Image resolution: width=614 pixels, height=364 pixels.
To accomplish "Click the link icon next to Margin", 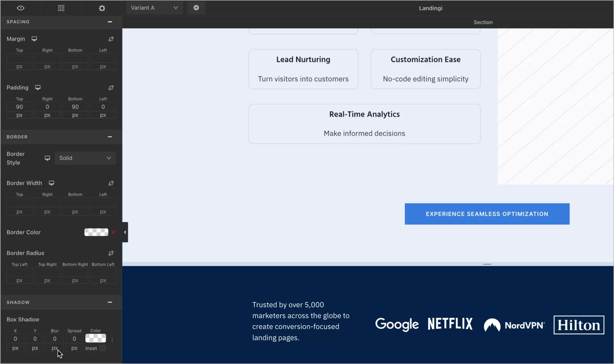I will coord(111,39).
